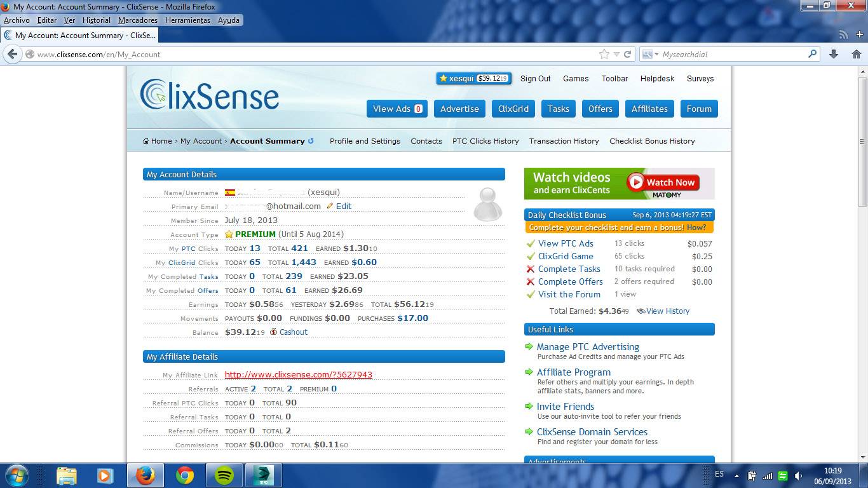Viewport: 868px width, 488px height.
Task: Switch to Google Chrome in taskbar
Action: [x=185, y=475]
